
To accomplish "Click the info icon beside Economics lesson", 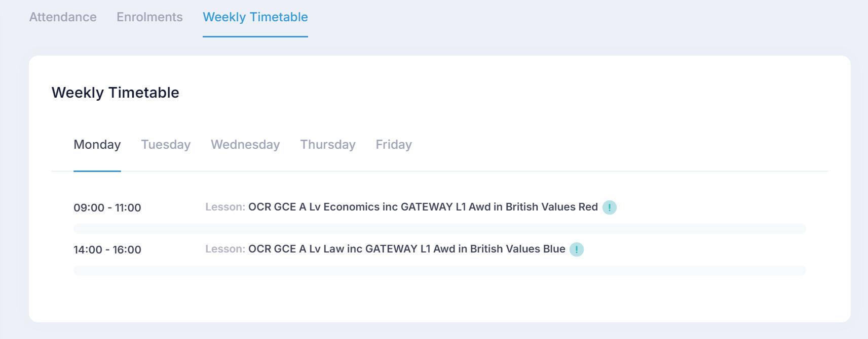I will (609, 207).
